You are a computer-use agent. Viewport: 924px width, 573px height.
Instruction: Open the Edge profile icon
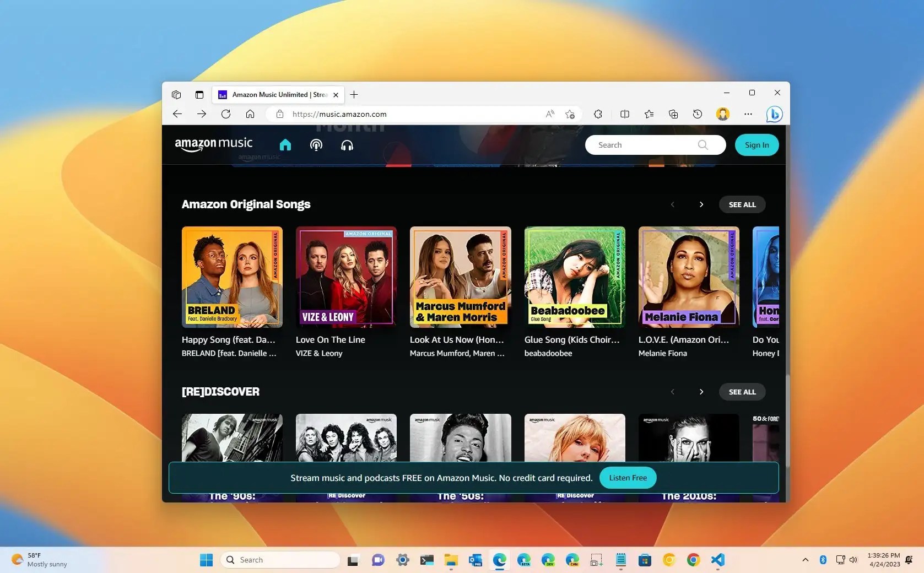[x=722, y=114]
